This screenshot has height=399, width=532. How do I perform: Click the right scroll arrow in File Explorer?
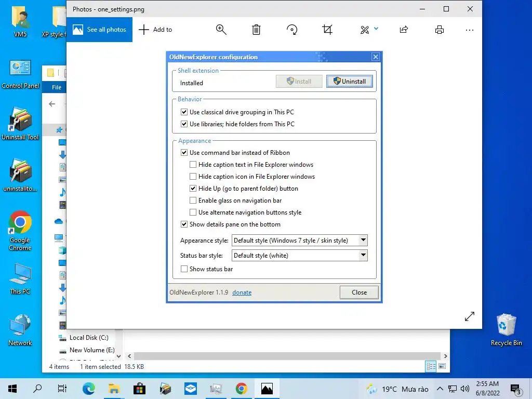[445, 356]
